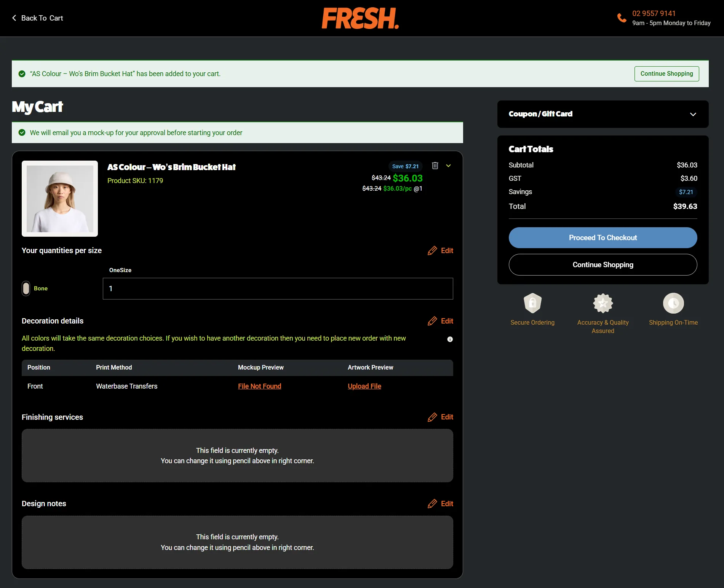Open the AS Colour Wo's Brim Bucket Hat title

tap(171, 167)
